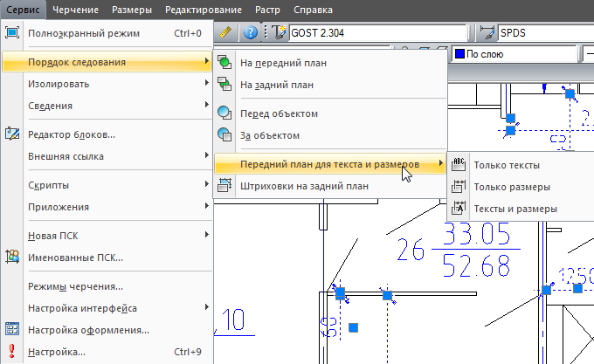The width and height of the screenshot is (594, 364).
Task: Select the 33.05 drawing text
Action: (x=476, y=234)
